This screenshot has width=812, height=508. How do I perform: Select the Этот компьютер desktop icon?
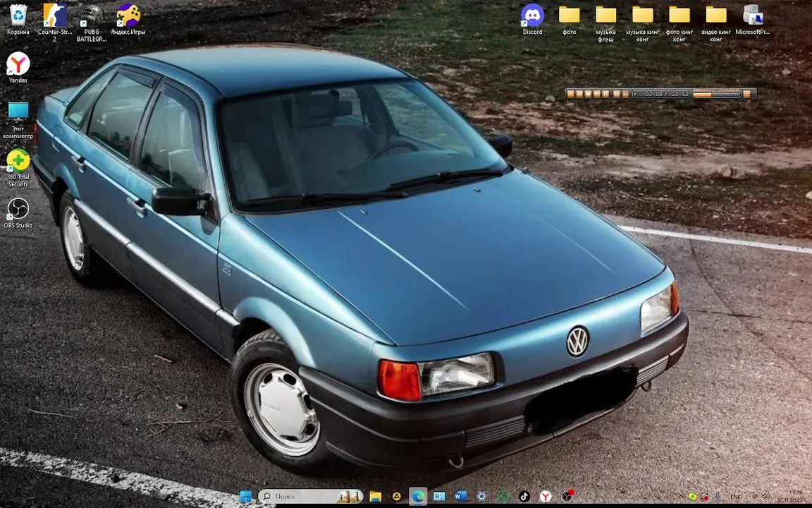click(18, 120)
